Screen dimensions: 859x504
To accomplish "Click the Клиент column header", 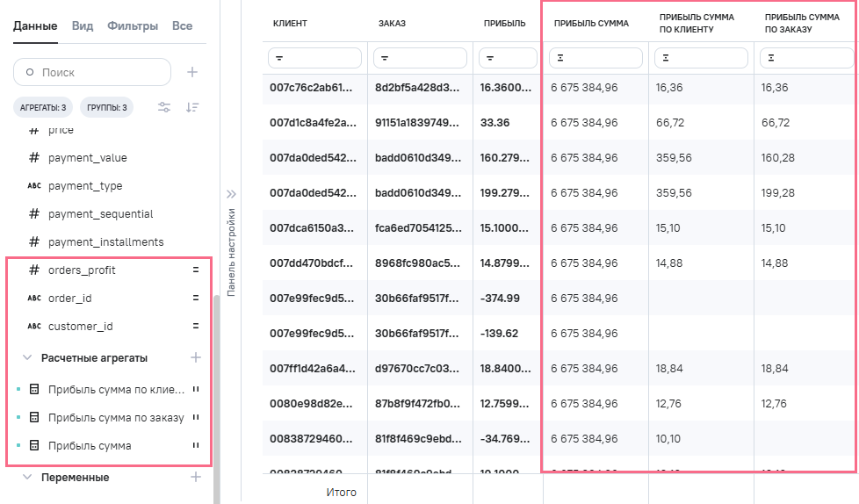I will click(x=290, y=23).
